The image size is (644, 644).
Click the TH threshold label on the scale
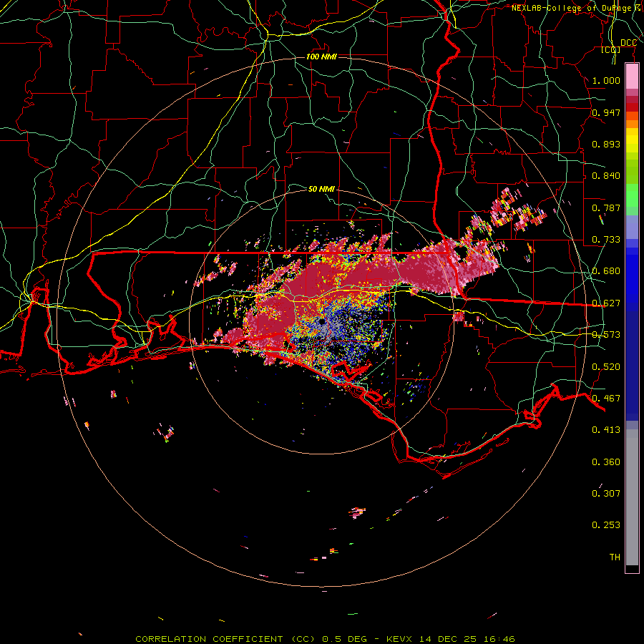click(615, 557)
